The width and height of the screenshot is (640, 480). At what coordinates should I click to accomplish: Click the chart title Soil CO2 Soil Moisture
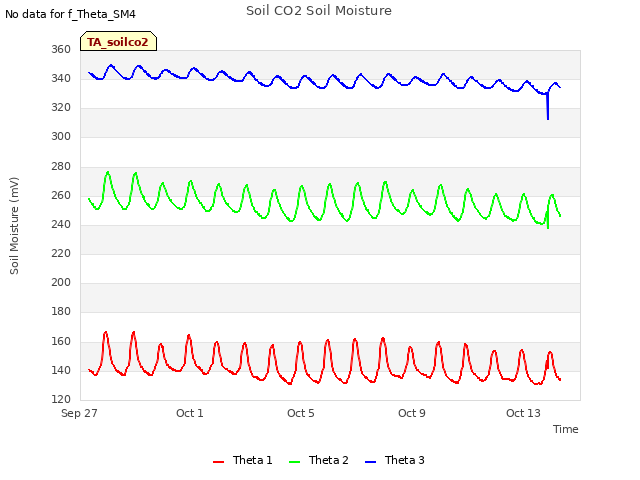coord(319,11)
